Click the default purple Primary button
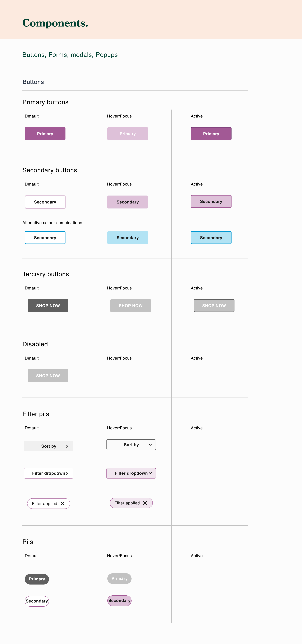Screen dimensions: 302x644 [45, 134]
